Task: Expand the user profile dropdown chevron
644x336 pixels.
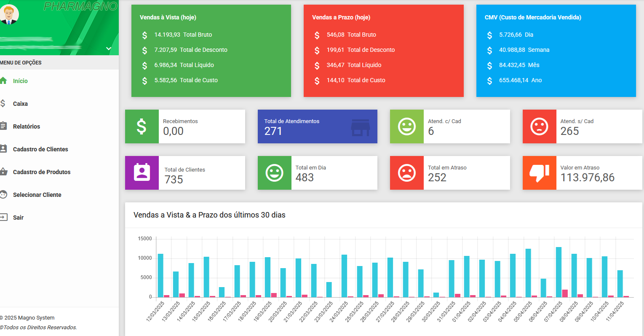Action: (x=108, y=48)
